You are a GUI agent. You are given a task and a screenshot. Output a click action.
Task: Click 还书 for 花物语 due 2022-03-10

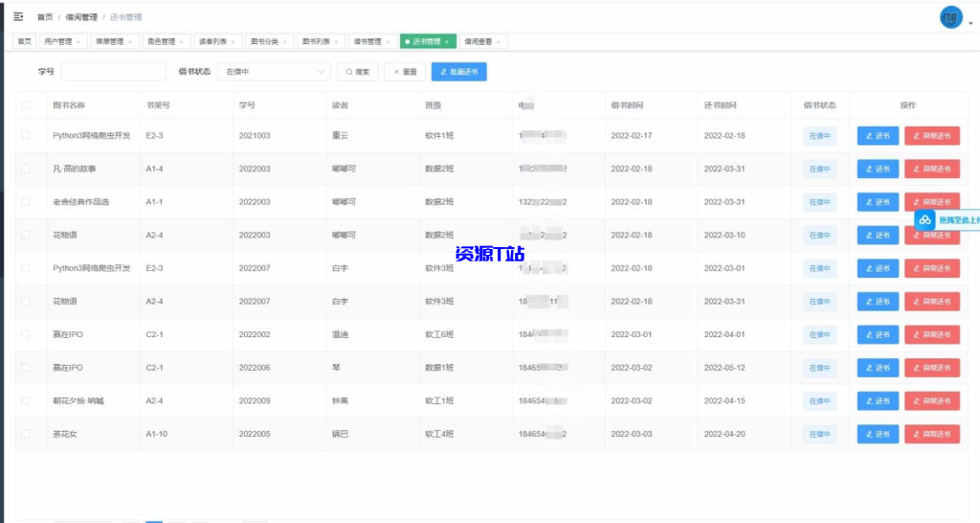tap(878, 236)
